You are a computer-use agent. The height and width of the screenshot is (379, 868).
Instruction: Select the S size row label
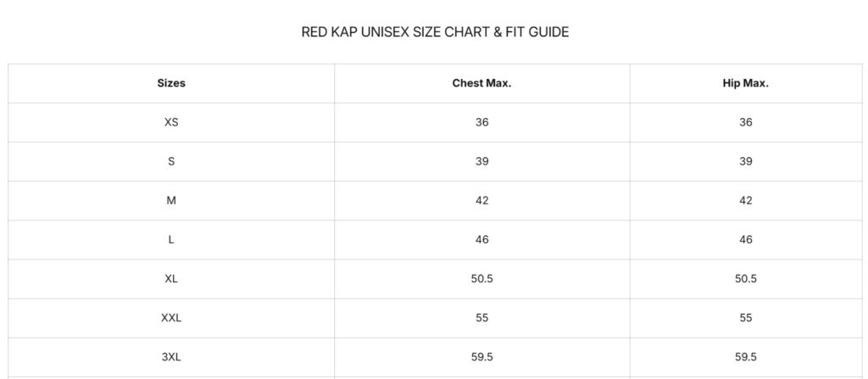(x=171, y=161)
